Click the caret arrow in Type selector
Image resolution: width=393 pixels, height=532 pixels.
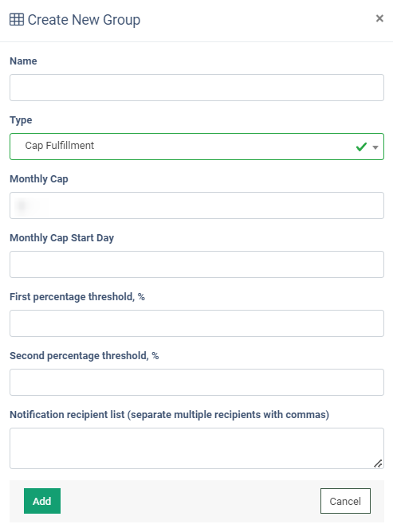[375, 147]
